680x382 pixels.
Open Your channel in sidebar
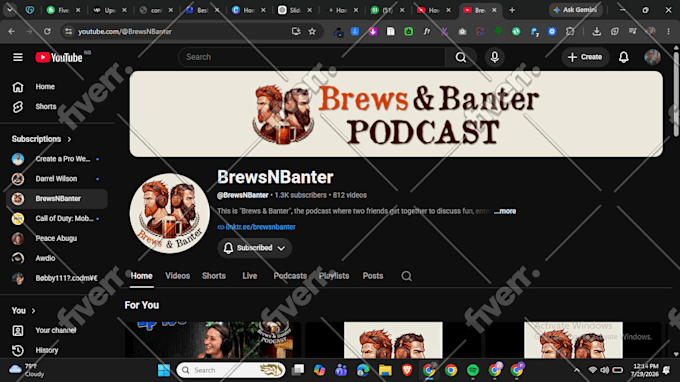(x=56, y=330)
